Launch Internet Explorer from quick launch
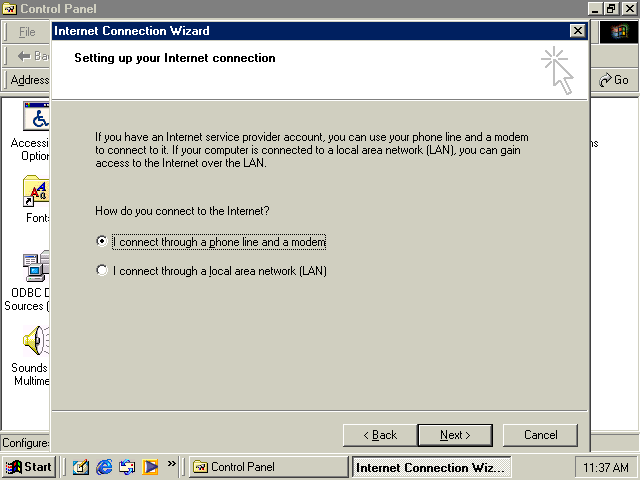Image resolution: width=640 pixels, height=480 pixels. pos(104,467)
